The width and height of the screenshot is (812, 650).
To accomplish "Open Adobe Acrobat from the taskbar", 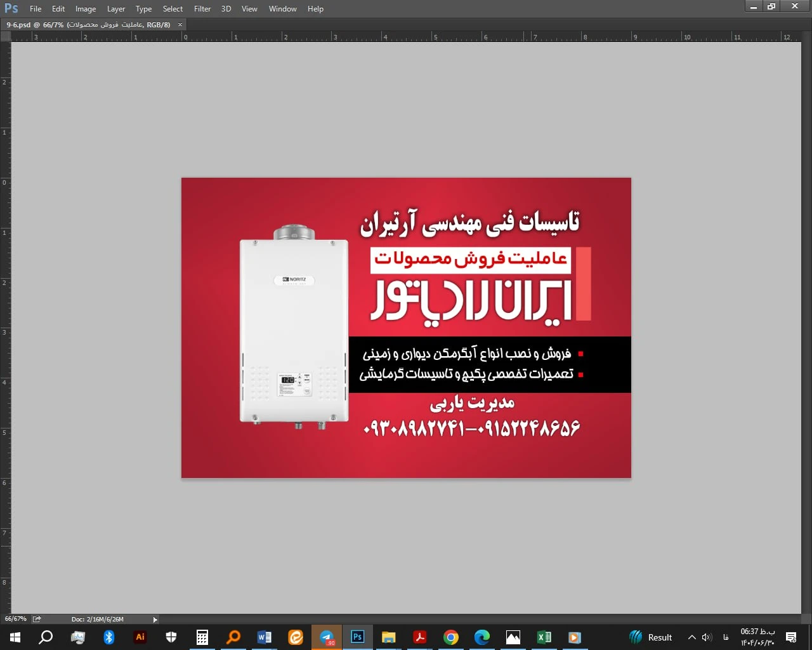I will coord(420,637).
